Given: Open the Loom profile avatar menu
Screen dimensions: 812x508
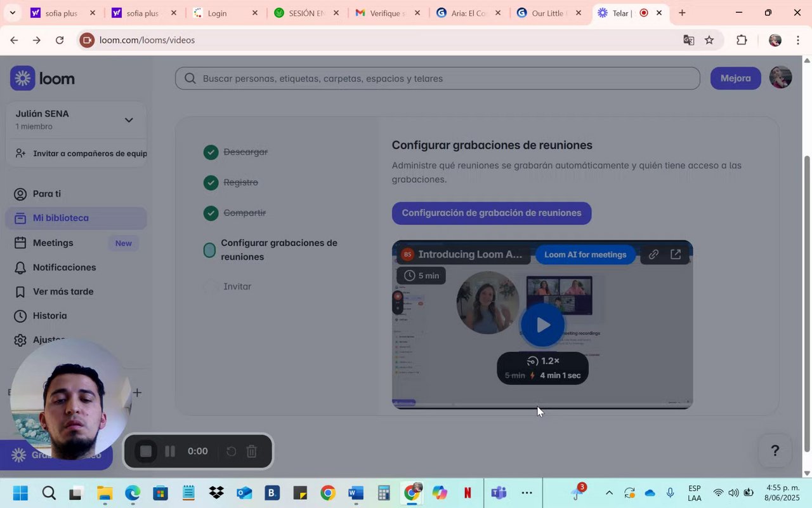Looking at the screenshot, I should [780, 77].
